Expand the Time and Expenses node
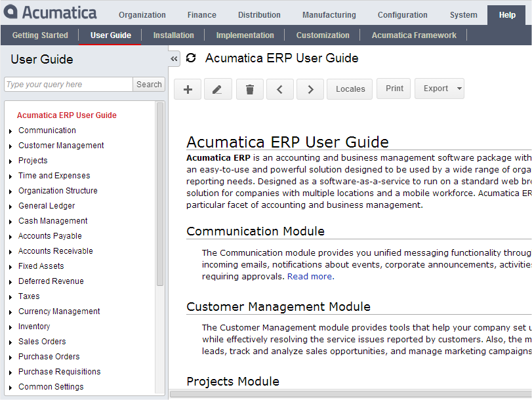This screenshot has width=532, height=400. 10,176
